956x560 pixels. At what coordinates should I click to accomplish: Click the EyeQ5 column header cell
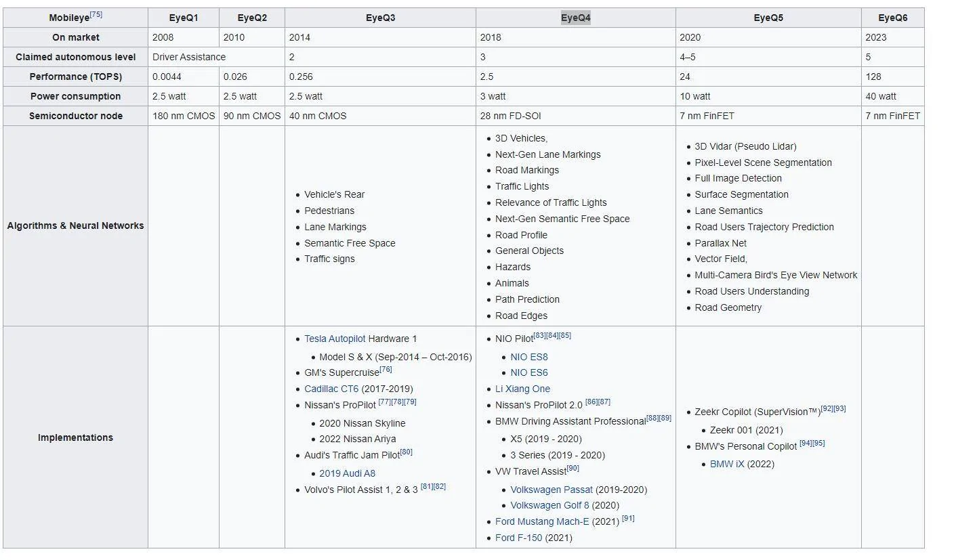point(768,18)
